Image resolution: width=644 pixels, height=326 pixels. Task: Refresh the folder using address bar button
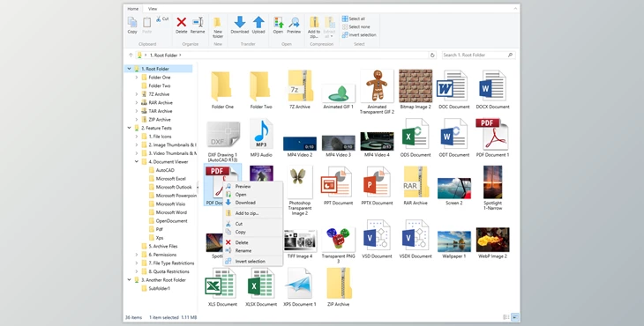[x=432, y=55]
